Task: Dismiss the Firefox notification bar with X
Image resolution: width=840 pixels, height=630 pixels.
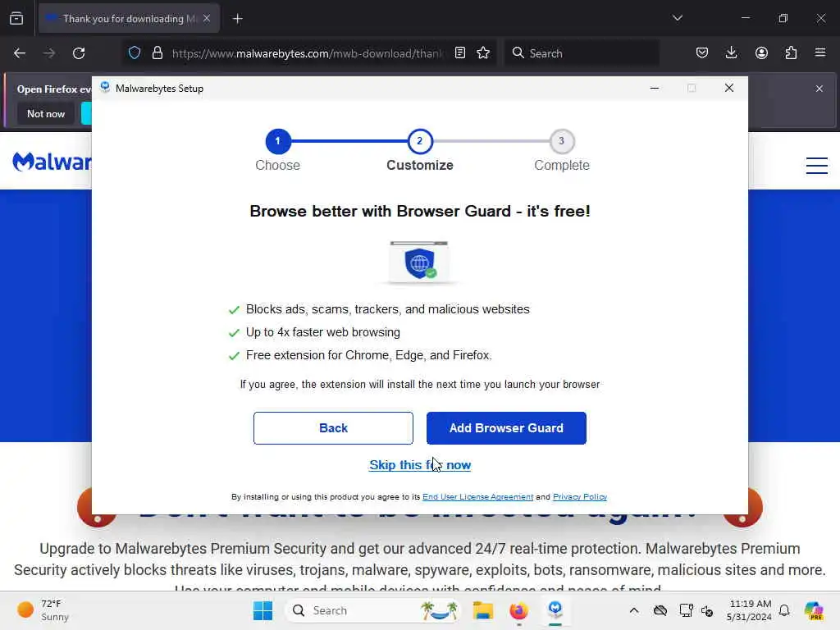Action: coord(819,89)
